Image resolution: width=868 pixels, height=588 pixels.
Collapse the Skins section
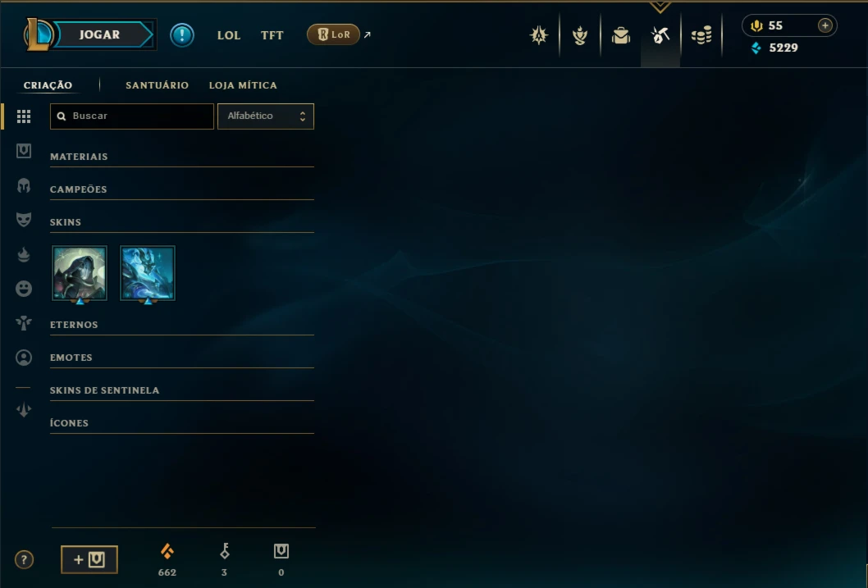pos(181,221)
